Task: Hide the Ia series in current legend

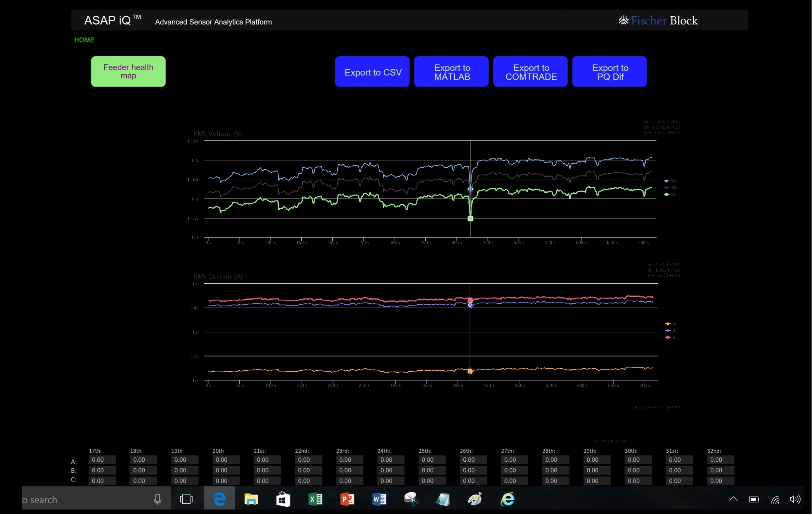Action: (x=671, y=324)
